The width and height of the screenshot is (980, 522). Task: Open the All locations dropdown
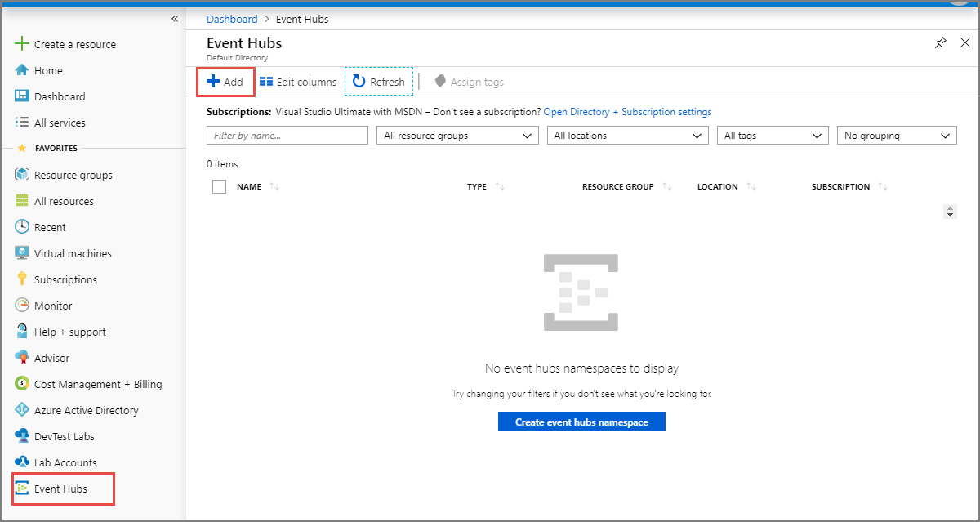(627, 136)
